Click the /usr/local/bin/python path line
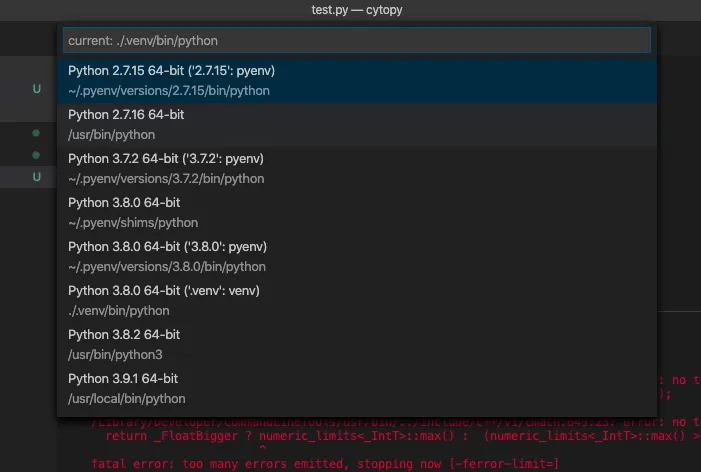Screen dimensions: 701x472 128,399
